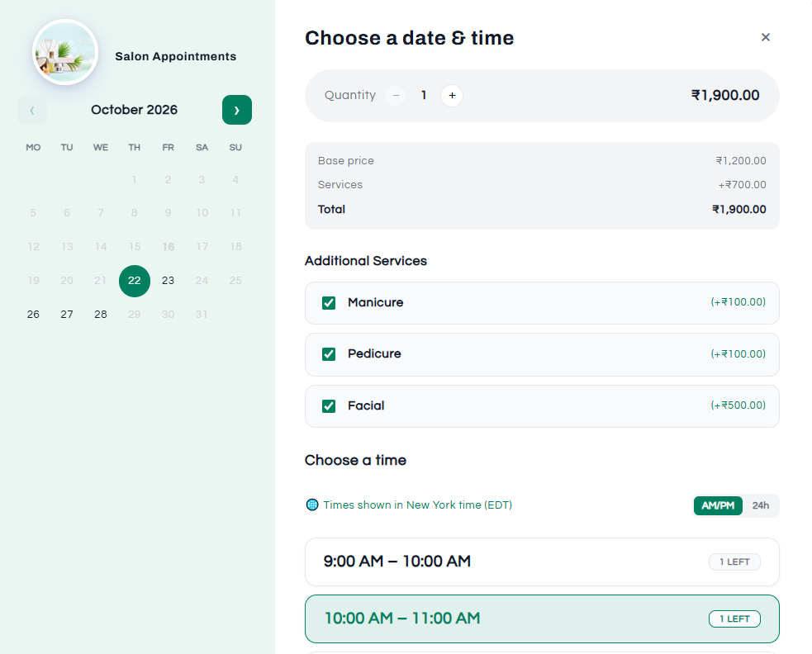Screen dimensions: 812x654
Task: Click the Facial price (+₹500.00)
Action: point(738,405)
